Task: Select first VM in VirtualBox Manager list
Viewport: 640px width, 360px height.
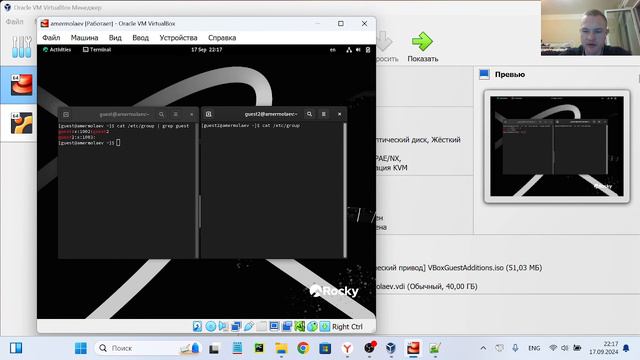Action: (19, 85)
